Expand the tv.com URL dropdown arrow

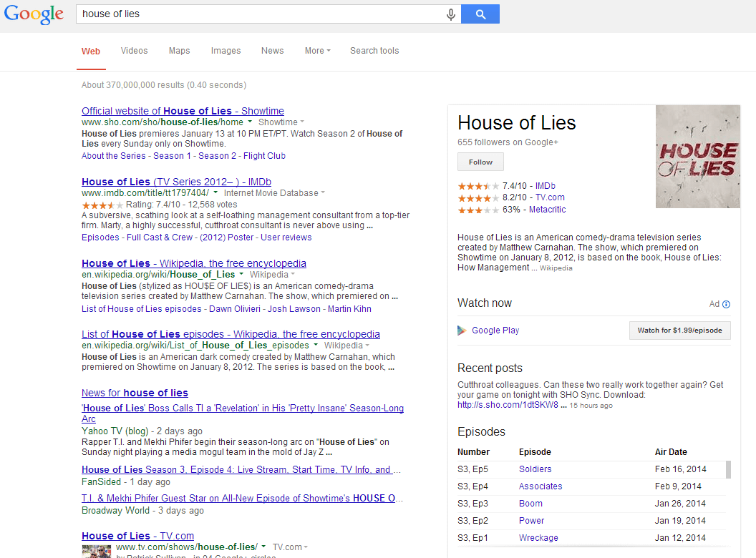[x=263, y=547]
